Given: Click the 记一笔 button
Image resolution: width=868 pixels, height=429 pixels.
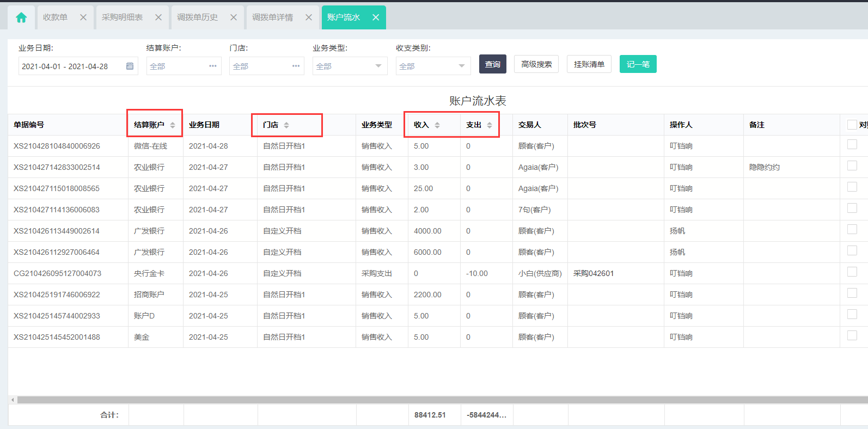Looking at the screenshot, I should (x=638, y=64).
